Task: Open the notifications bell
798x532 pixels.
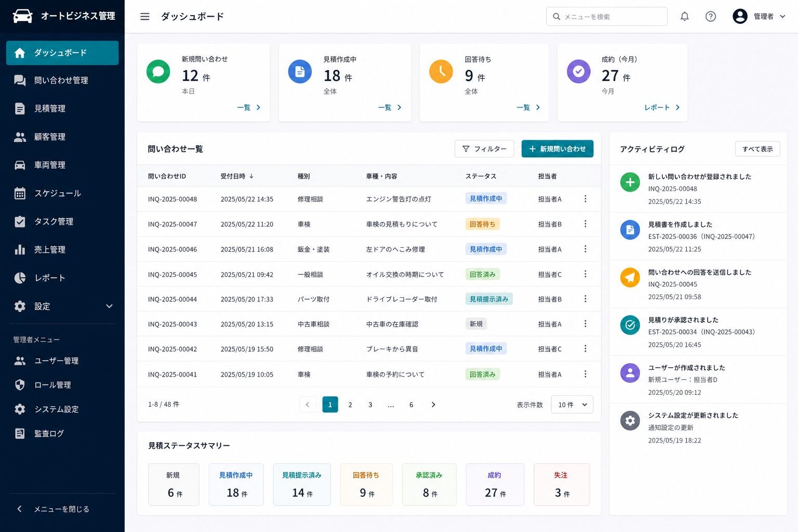Action: tap(685, 17)
